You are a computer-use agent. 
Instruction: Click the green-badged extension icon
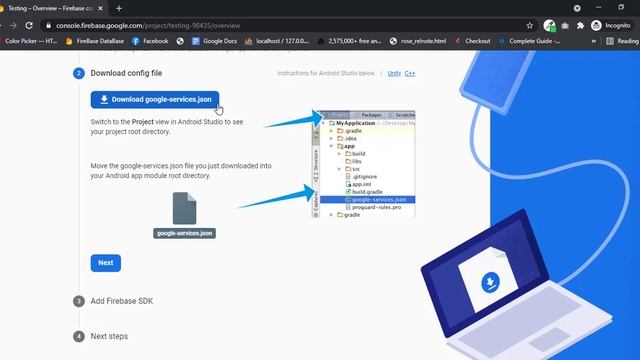tap(549, 25)
